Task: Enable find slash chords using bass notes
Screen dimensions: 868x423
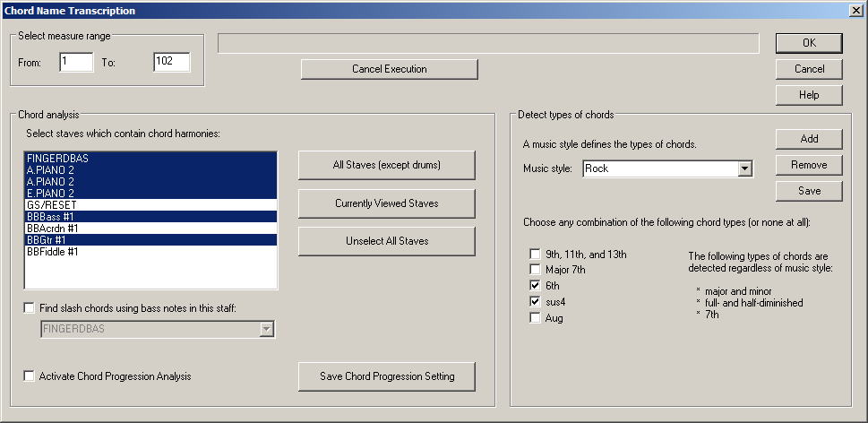Action: 30,309
